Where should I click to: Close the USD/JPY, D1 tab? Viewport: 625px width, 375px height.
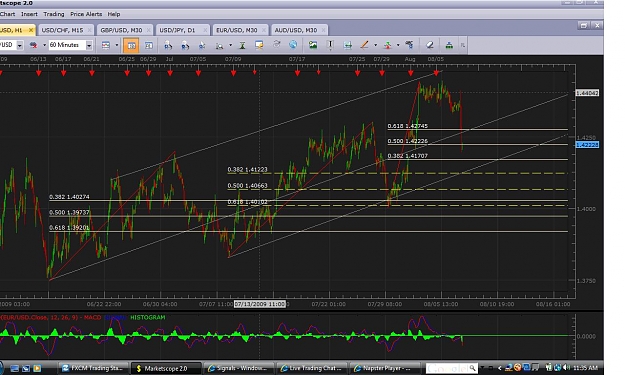(205, 30)
